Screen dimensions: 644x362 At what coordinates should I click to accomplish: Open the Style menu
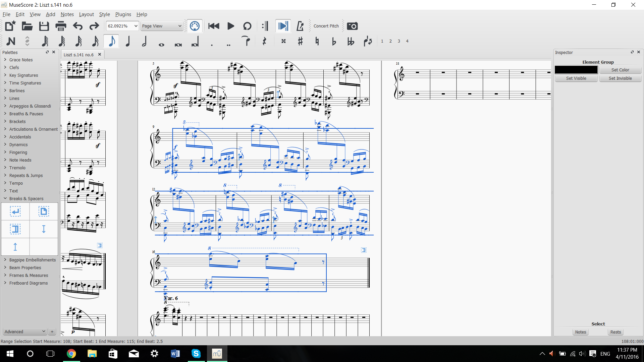[x=104, y=14]
